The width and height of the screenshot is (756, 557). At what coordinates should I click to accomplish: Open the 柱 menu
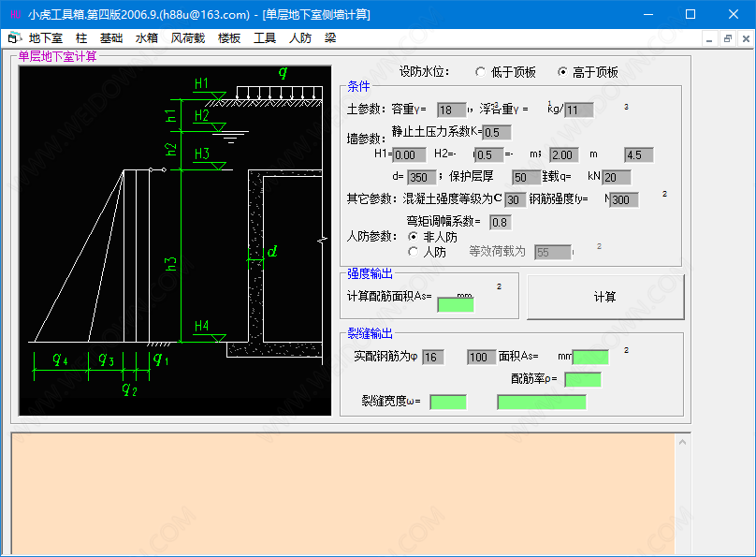(x=81, y=38)
